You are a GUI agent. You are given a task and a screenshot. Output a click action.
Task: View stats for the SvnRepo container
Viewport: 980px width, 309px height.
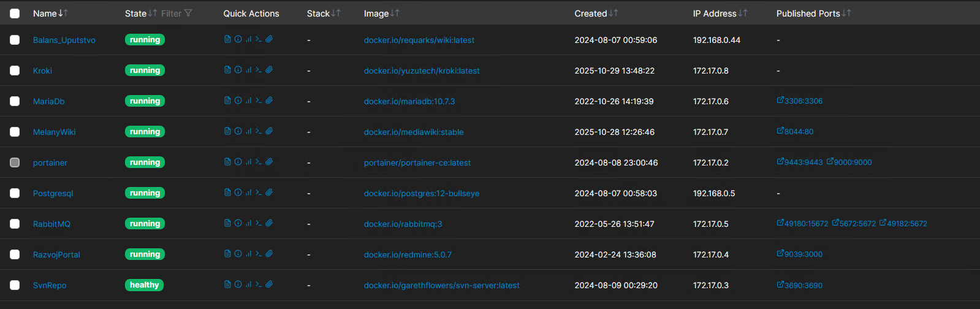(x=248, y=284)
